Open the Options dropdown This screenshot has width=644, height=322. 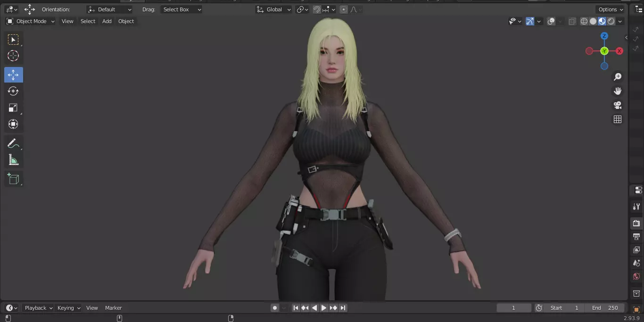611,9
